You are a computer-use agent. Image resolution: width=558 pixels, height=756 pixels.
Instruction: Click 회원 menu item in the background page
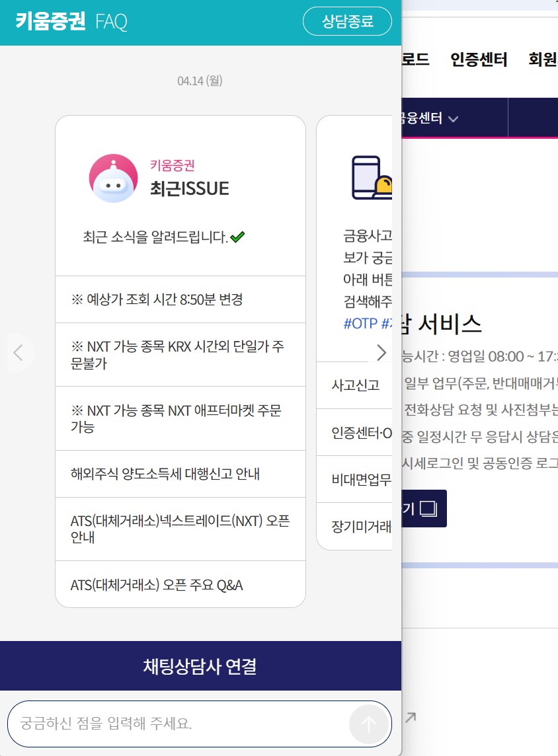[x=543, y=59]
